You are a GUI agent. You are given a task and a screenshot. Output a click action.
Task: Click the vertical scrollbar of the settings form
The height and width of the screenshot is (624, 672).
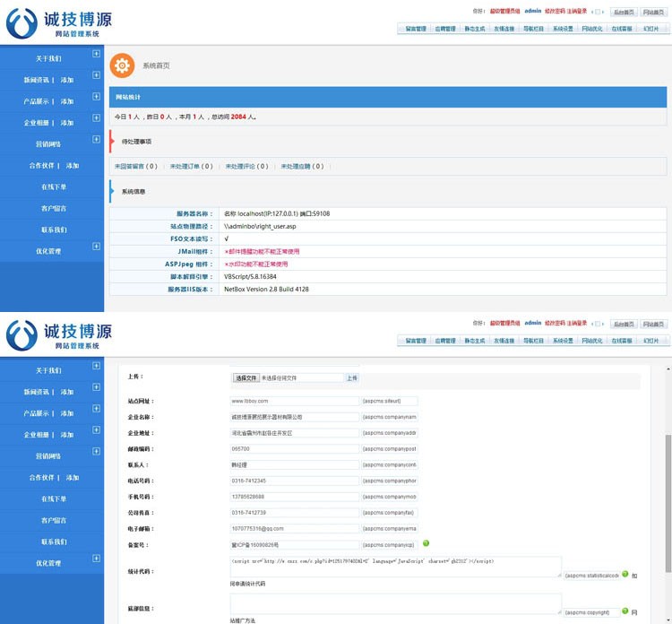(667, 466)
